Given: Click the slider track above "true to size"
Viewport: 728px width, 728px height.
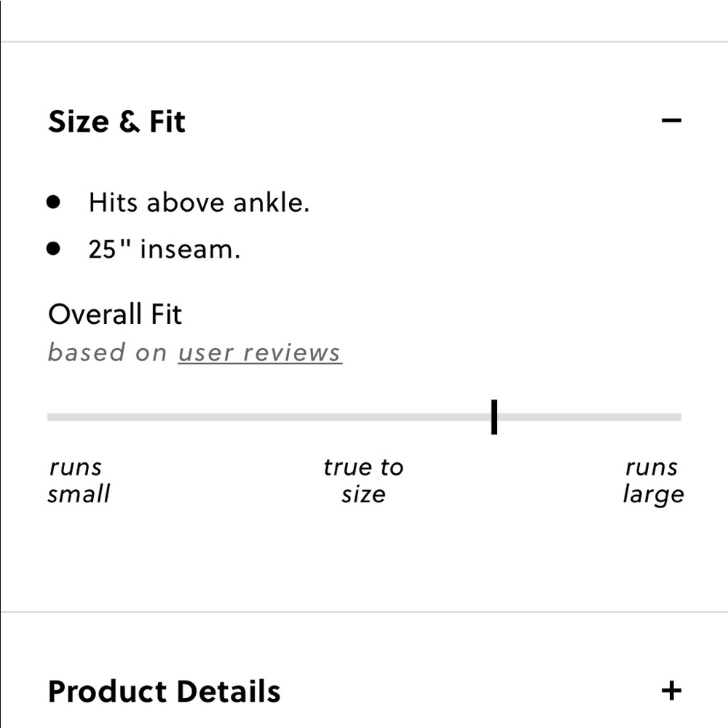Looking at the screenshot, I should [363, 417].
